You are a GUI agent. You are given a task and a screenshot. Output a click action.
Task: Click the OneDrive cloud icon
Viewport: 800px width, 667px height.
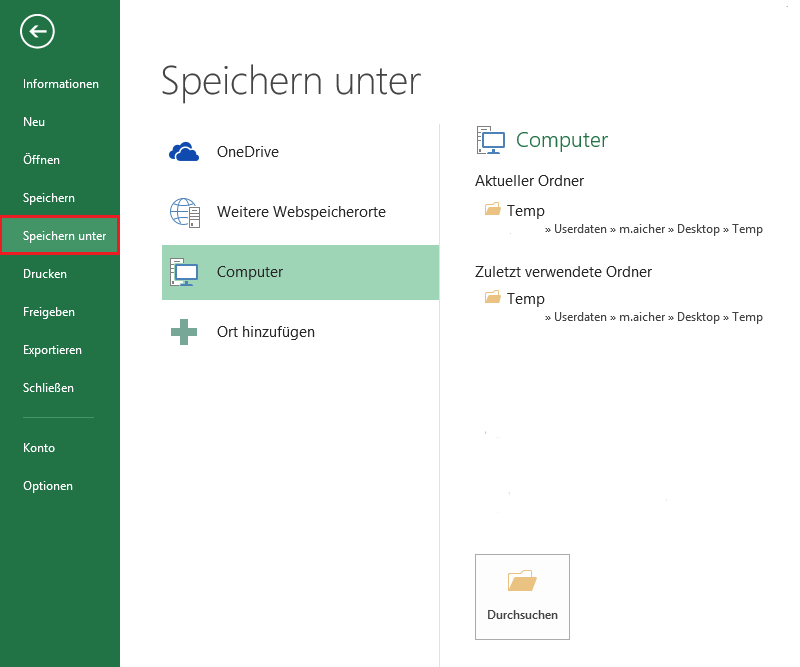coord(185,152)
